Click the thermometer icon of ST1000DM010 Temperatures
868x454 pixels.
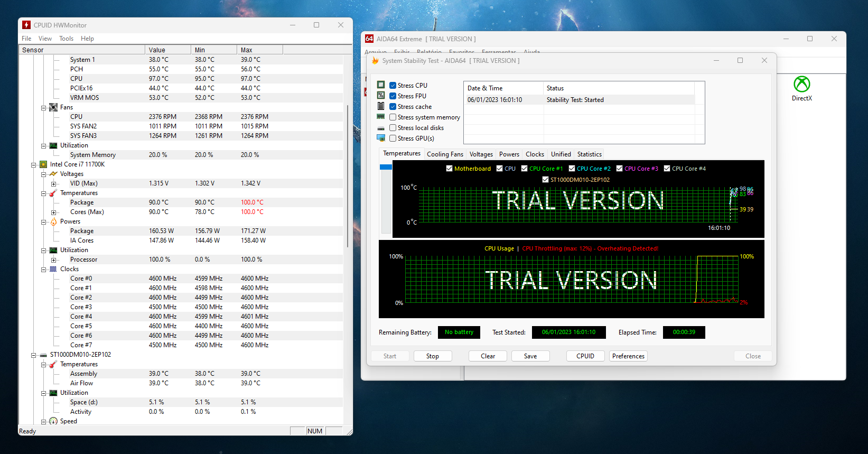pos(53,364)
